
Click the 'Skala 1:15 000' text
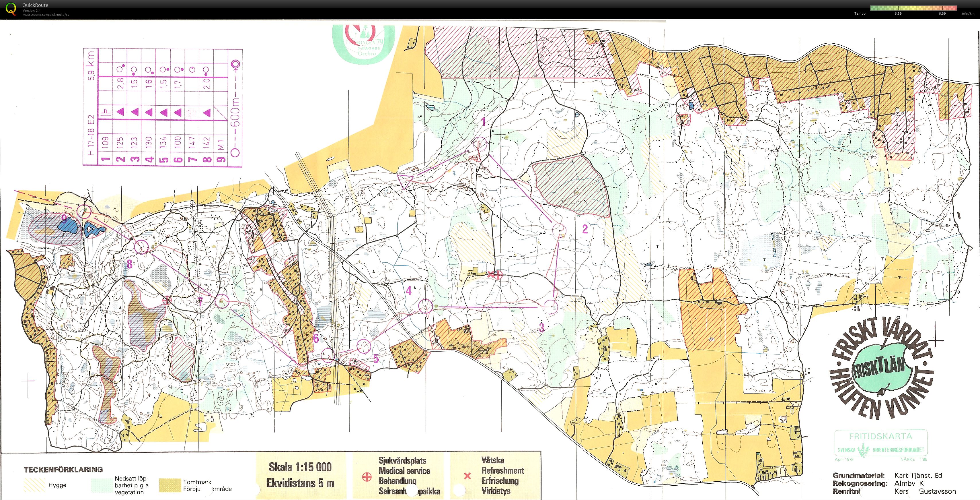coord(300,467)
